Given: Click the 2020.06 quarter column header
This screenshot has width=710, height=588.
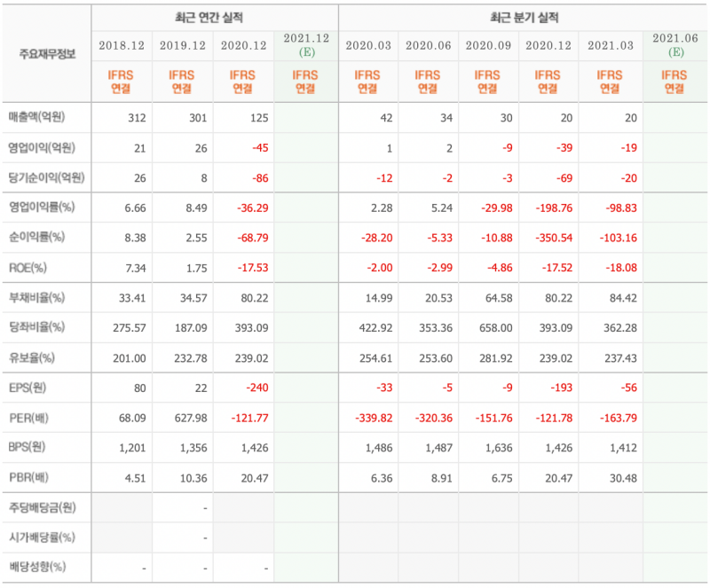Looking at the screenshot, I should [429, 46].
